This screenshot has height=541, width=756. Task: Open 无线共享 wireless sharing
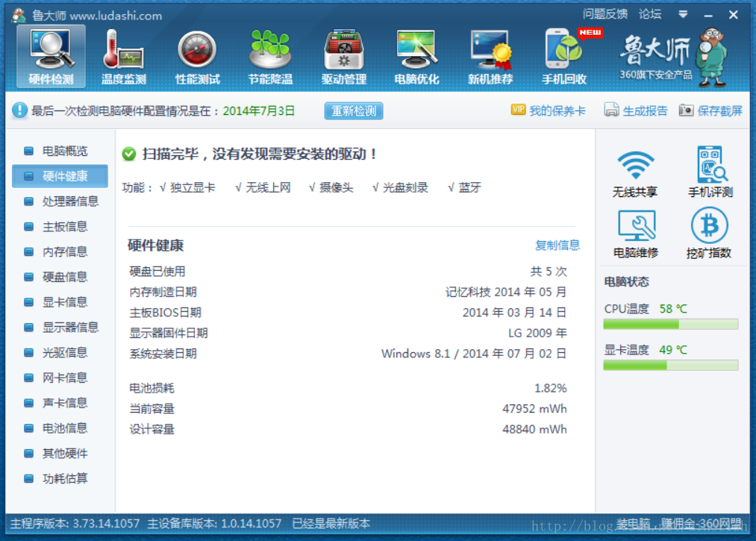(x=635, y=174)
